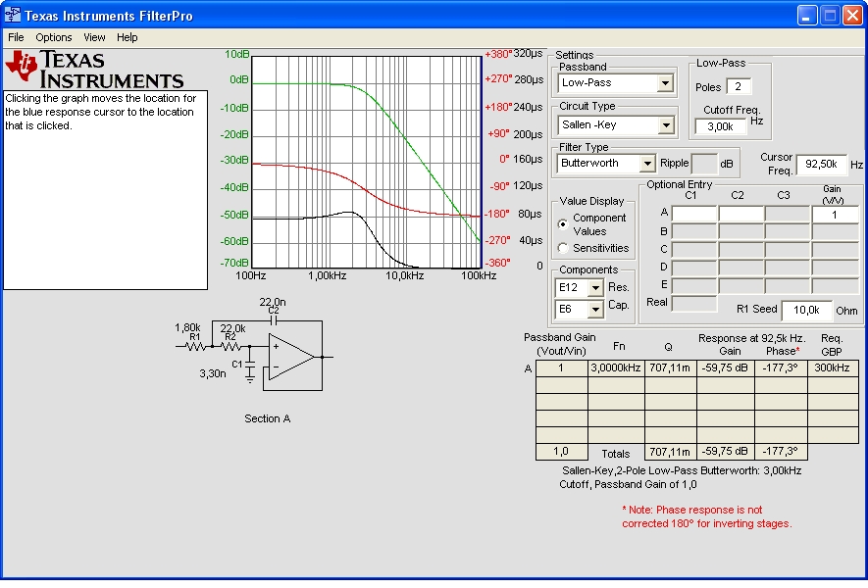Open the View menu
Image resolution: width=868 pixels, height=588 pixels.
pos(94,37)
